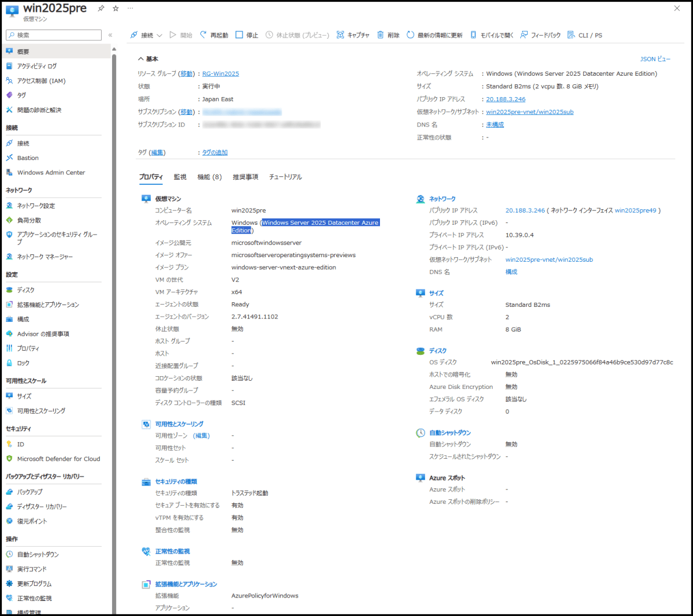693x616 pixels.
Task: Click 実行コマンド sidebar icon
Action: pos(9,569)
